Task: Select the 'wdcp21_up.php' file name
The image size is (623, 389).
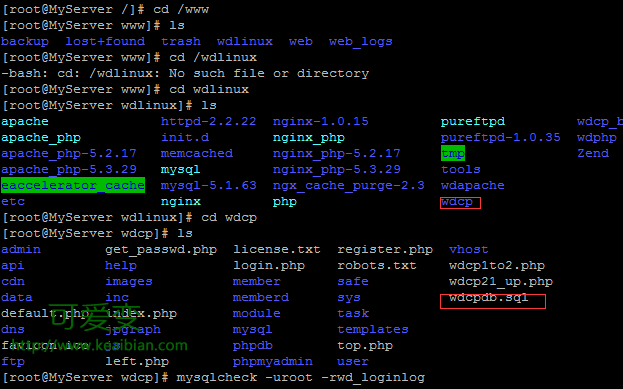Action: pyautogui.click(x=501, y=282)
